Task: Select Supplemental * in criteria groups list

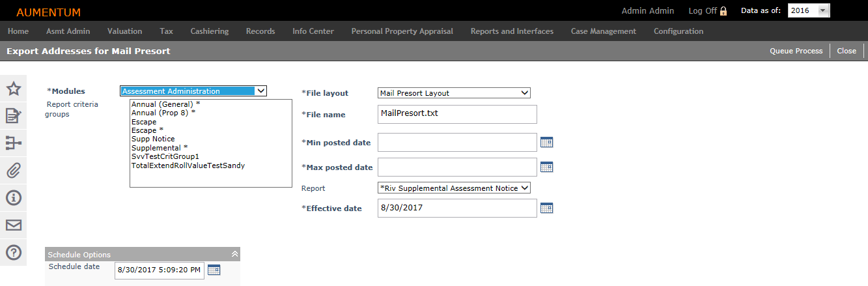Action: point(160,148)
